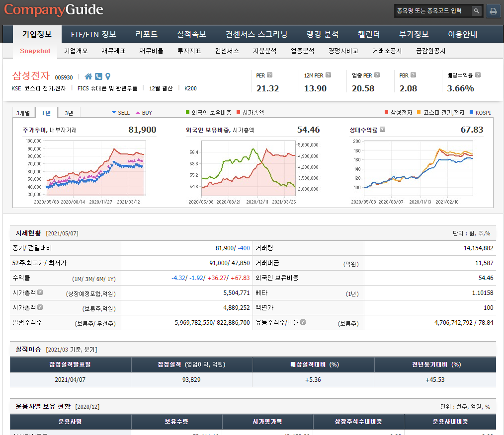Open the 리포트 menu
This screenshot has width=504, height=435.
(147, 34)
